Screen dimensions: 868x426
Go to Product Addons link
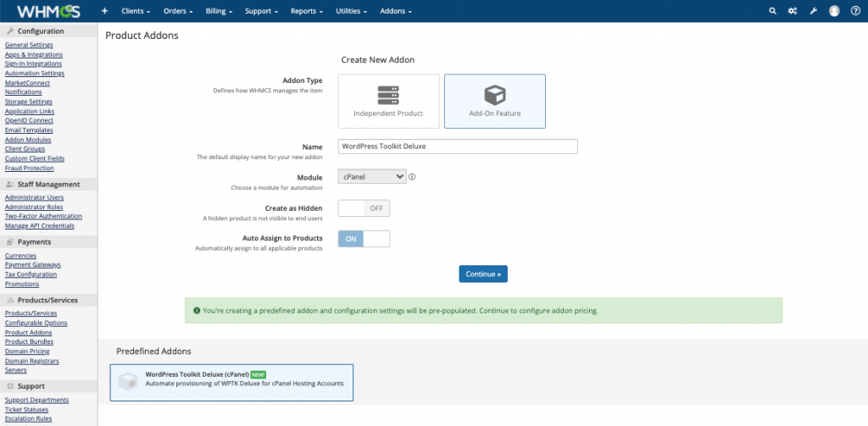tap(28, 333)
